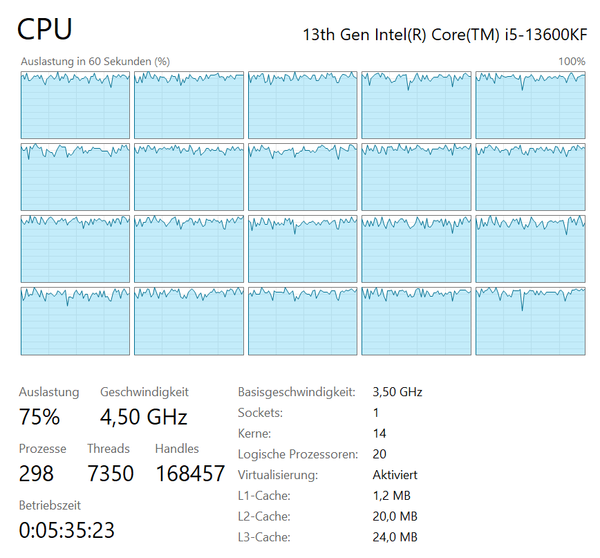Select the bottom-right logical processor graph
This screenshot has width=600, height=558.
pyautogui.click(x=530, y=320)
